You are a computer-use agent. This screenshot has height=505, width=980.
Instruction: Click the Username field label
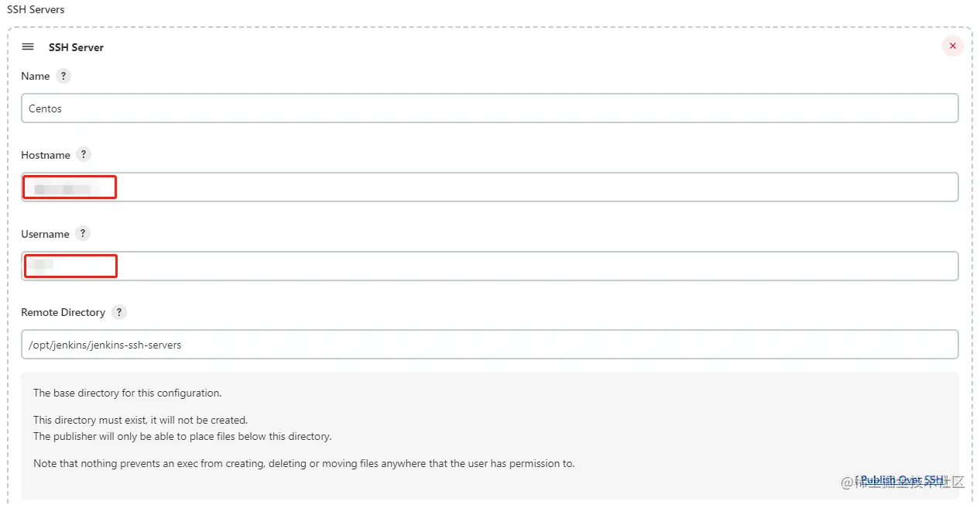coord(45,234)
